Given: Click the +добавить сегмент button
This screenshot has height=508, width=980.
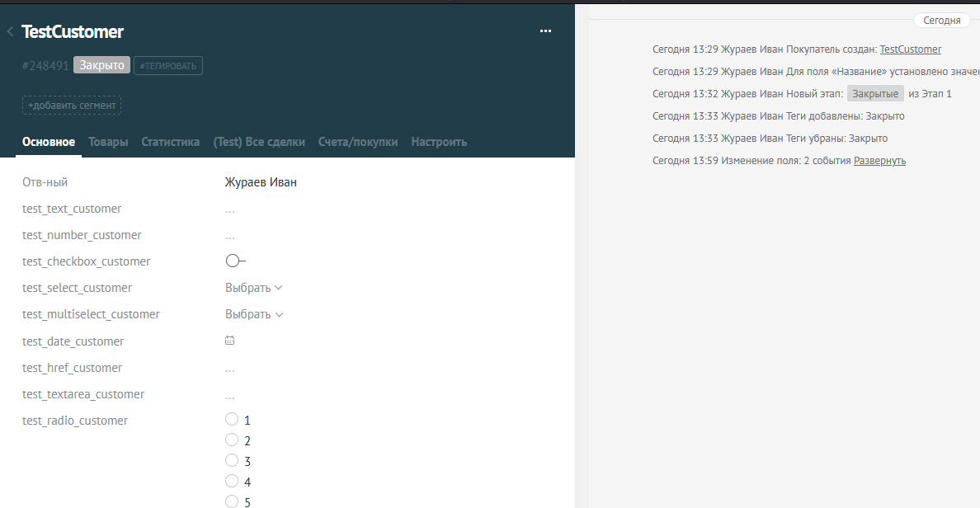Looking at the screenshot, I should [x=72, y=105].
